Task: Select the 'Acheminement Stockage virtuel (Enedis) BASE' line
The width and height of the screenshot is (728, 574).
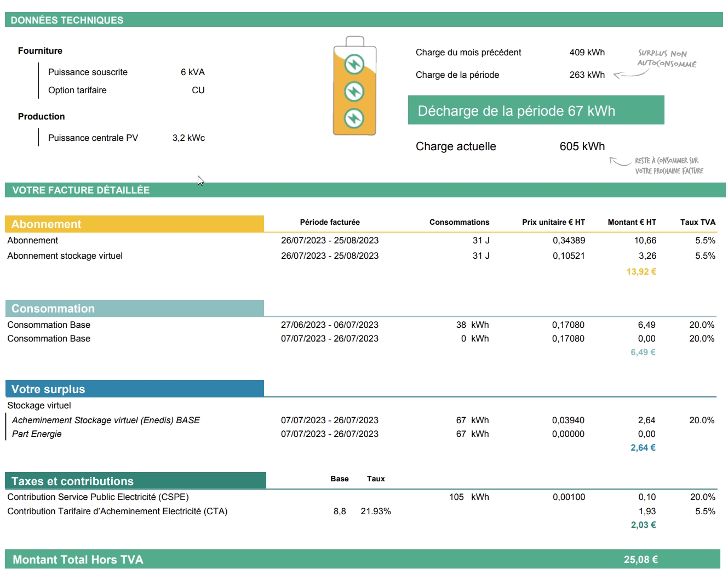Action: pyautogui.click(x=106, y=420)
